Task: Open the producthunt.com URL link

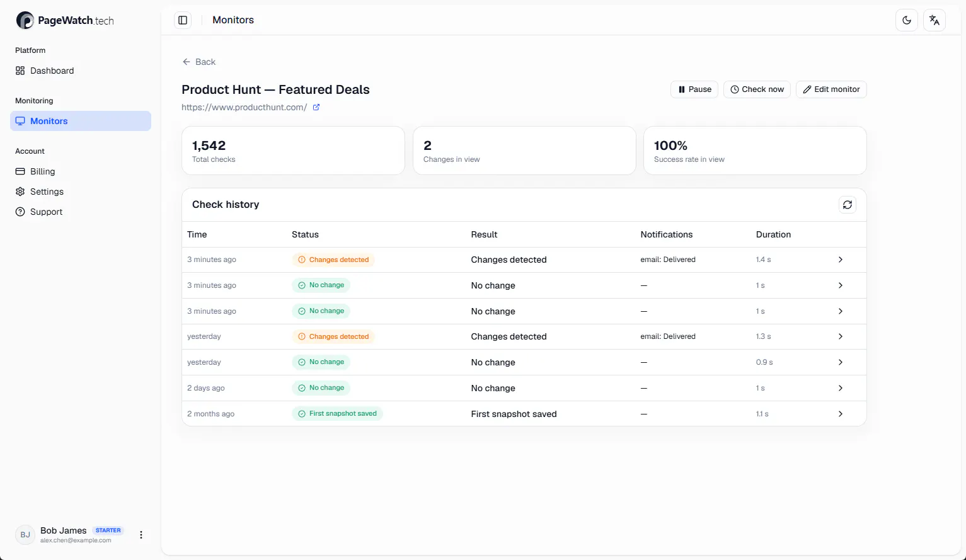Action: (x=244, y=107)
